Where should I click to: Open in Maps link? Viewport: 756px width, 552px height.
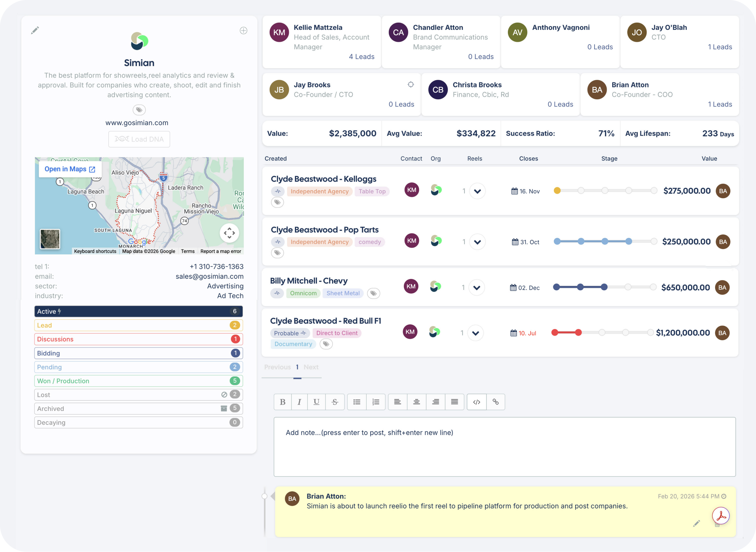(x=70, y=169)
